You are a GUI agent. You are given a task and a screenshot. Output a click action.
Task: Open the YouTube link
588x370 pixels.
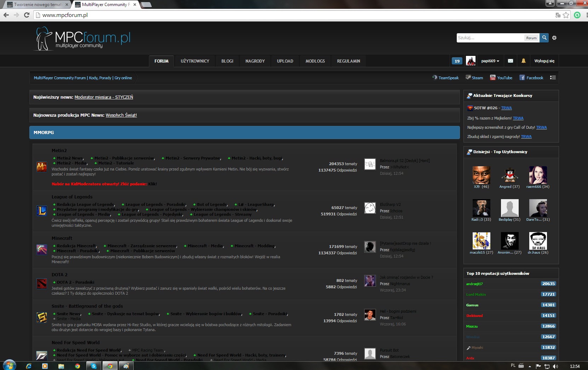pos(501,78)
